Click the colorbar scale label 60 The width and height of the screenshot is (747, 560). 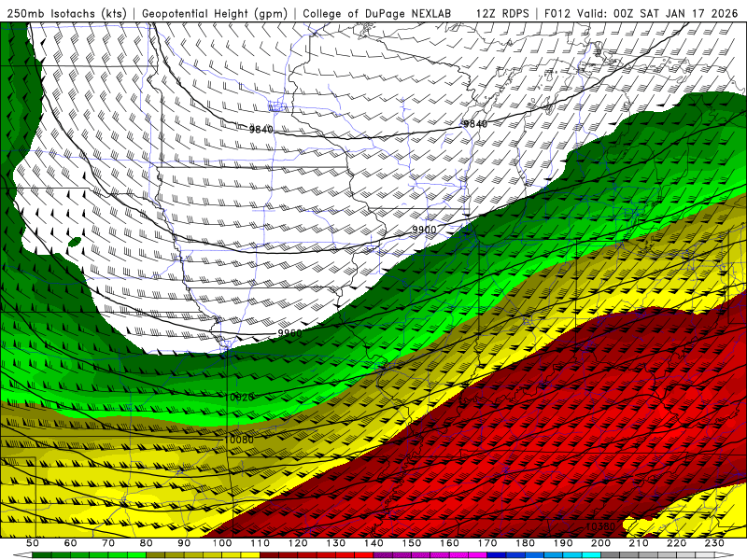[x=70, y=543]
